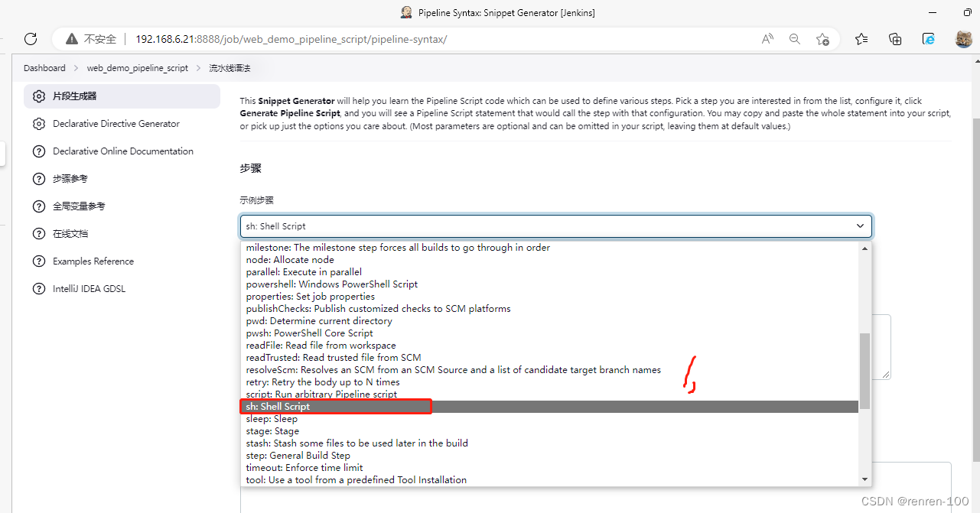The width and height of the screenshot is (980, 513).
Task: Select 'stage: Stage' from step list
Action: (x=549, y=431)
